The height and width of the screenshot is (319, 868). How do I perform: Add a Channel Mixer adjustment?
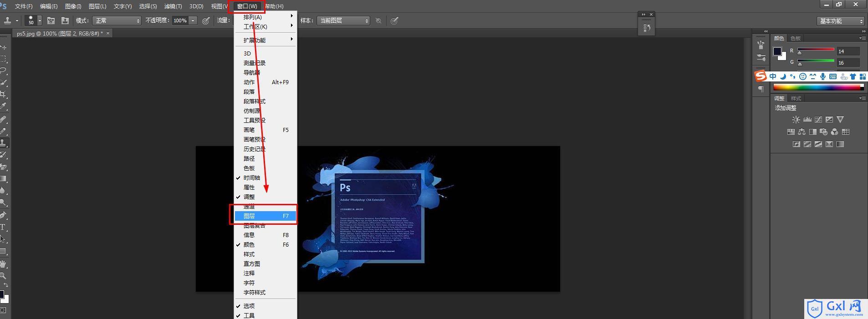pos(834,132)
